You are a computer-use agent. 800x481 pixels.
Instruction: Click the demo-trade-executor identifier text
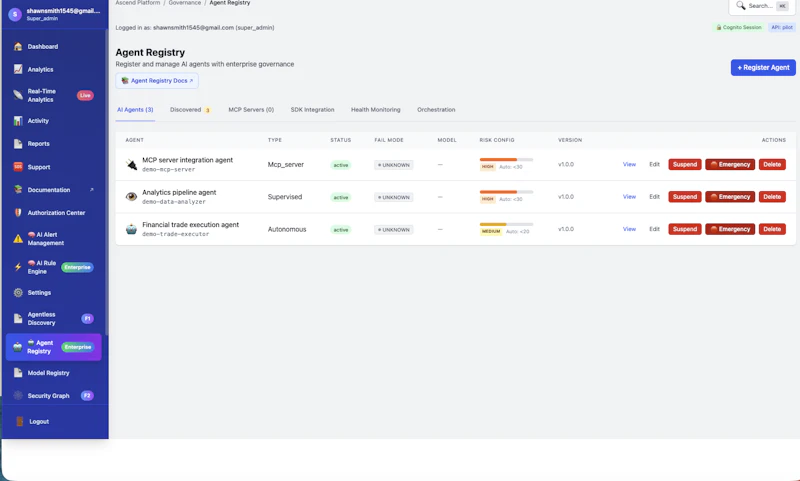[x=176, y=234]
